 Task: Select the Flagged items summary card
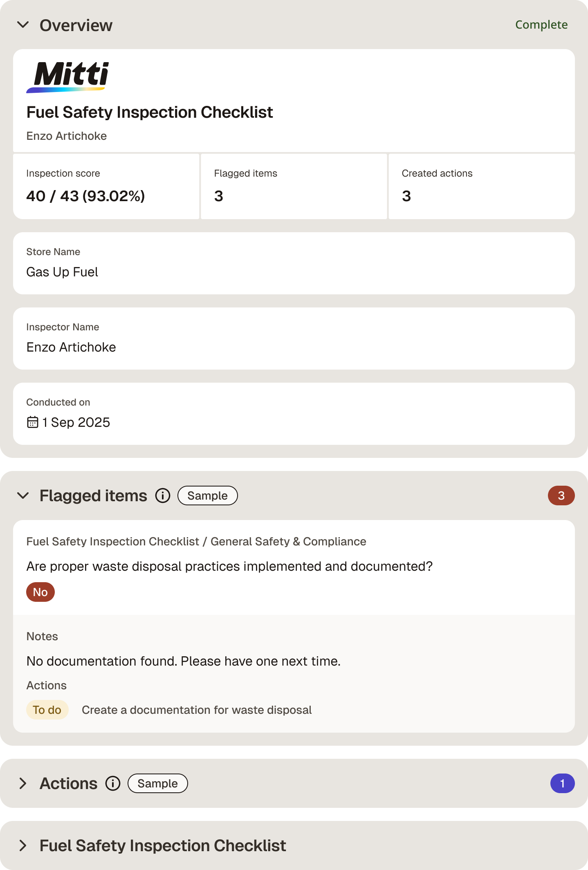294,186
